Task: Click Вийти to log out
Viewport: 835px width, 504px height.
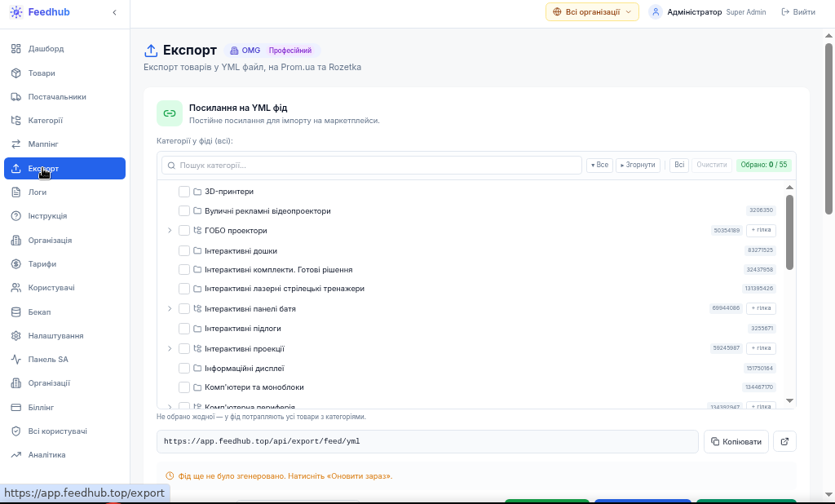Action: coord(798,11)
